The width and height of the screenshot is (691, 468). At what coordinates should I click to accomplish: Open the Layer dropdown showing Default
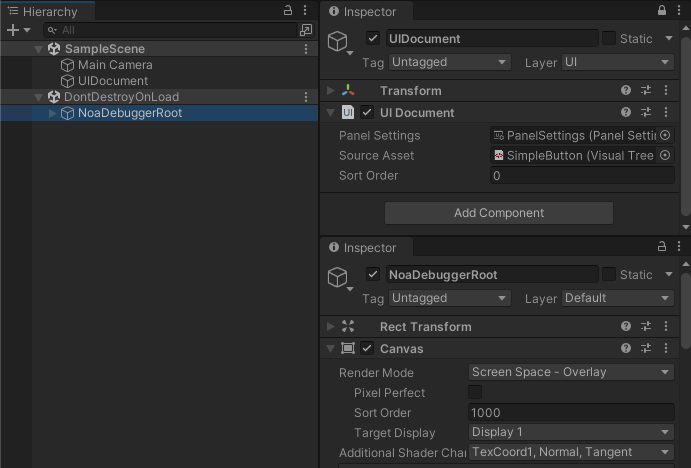tap(617, 298)
